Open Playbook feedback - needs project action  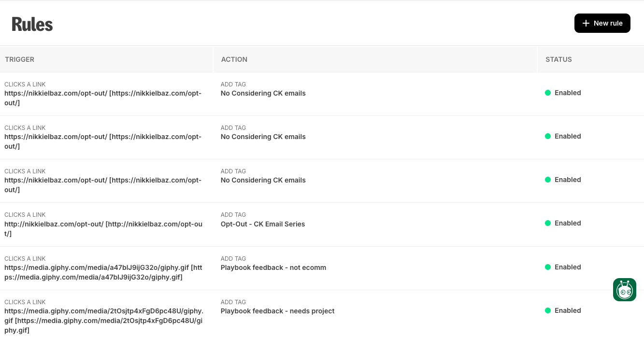278,311
